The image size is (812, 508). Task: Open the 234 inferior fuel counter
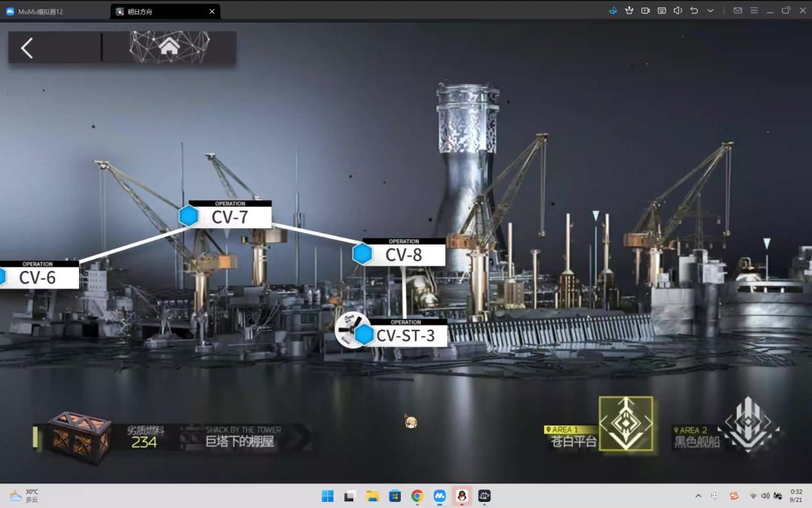pos(144,443)
